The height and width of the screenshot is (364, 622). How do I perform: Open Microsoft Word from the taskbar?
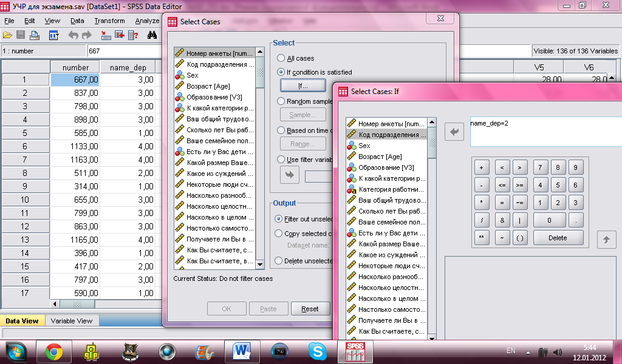tap(242, 352)
